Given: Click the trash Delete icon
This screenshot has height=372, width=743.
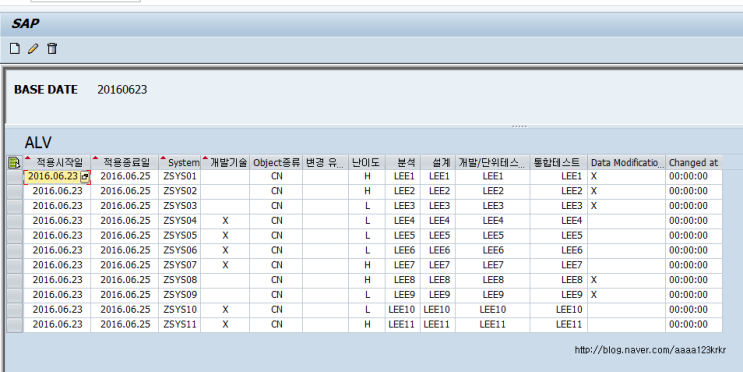Looking at the screenshot, I should pyautogui.click(x=52, y=48).
